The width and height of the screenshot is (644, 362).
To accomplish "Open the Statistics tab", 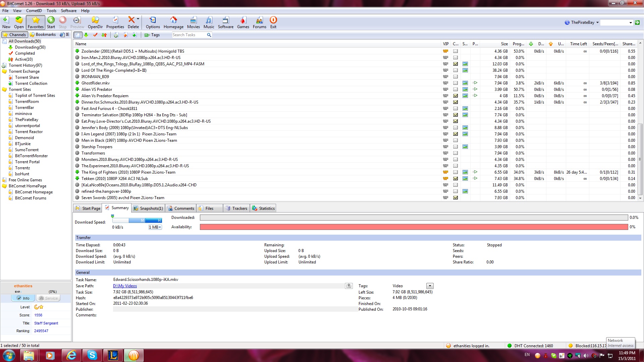I will [x=264, y=208].
